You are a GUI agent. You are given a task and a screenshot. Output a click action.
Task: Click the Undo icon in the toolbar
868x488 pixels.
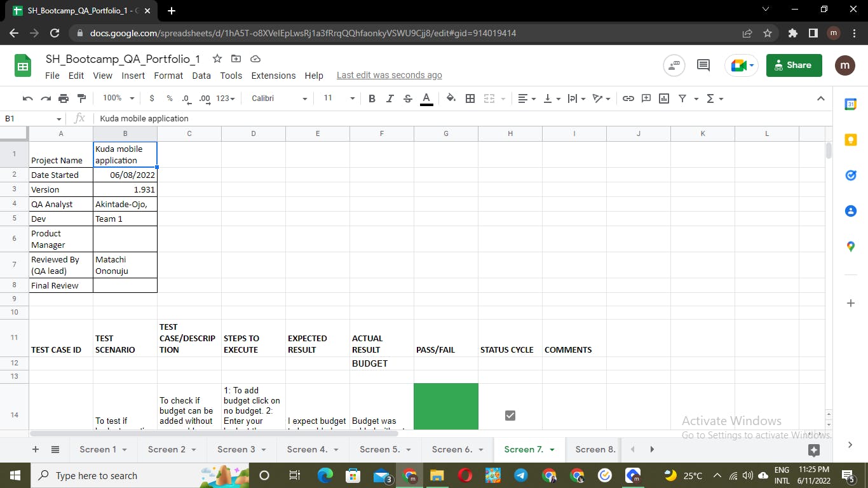(27, 98)
